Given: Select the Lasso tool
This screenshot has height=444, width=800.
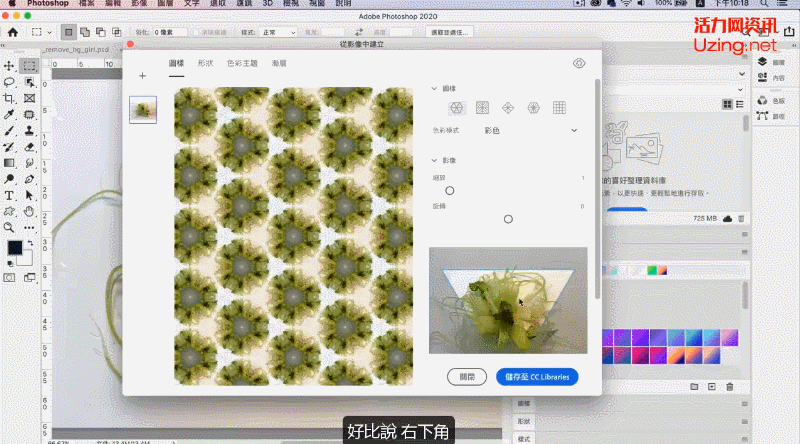Looking at the screenshot, I should [x=9, y=82].
